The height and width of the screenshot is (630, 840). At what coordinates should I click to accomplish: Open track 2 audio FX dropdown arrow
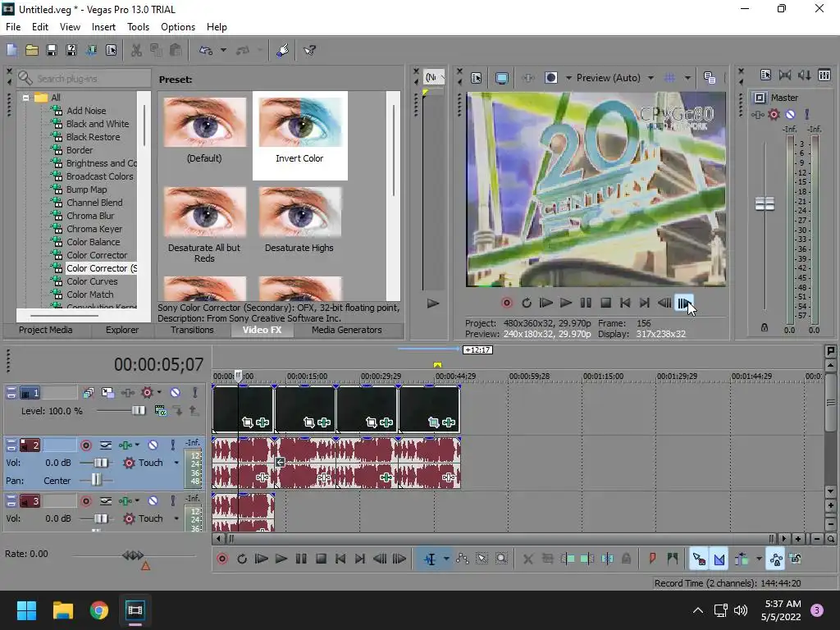[x=138, y=445]
